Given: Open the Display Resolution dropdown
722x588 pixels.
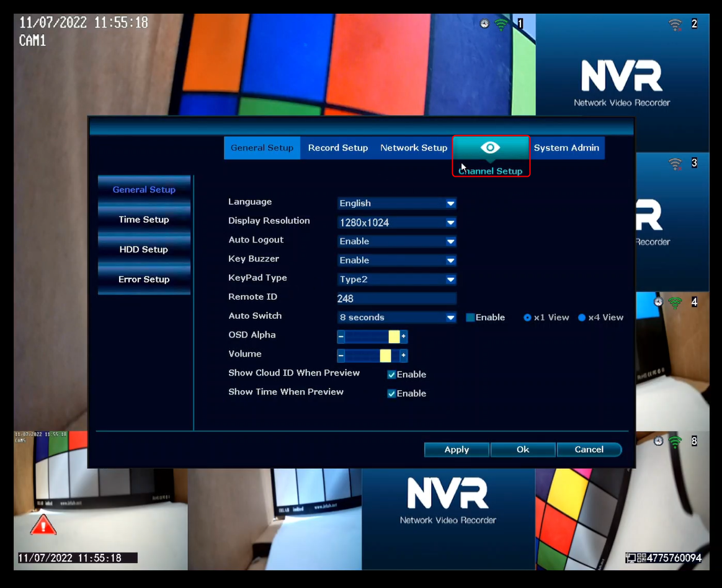Looking at the screenshot, I should point(397,223).
